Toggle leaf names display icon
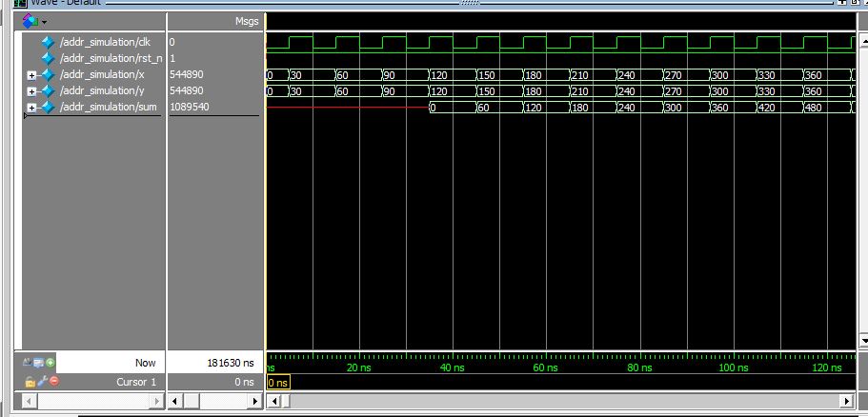This screenshot has height=417, width=868. tap(28, 363)
